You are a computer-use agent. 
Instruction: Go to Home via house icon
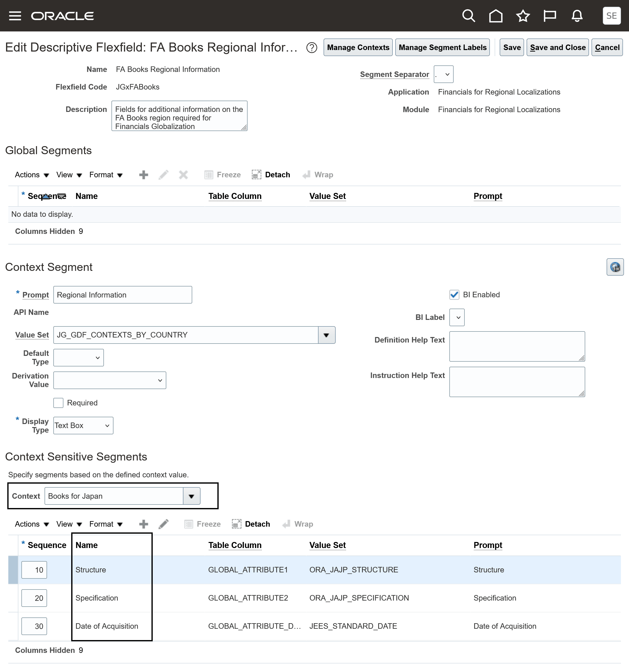(x=495, y=16)
